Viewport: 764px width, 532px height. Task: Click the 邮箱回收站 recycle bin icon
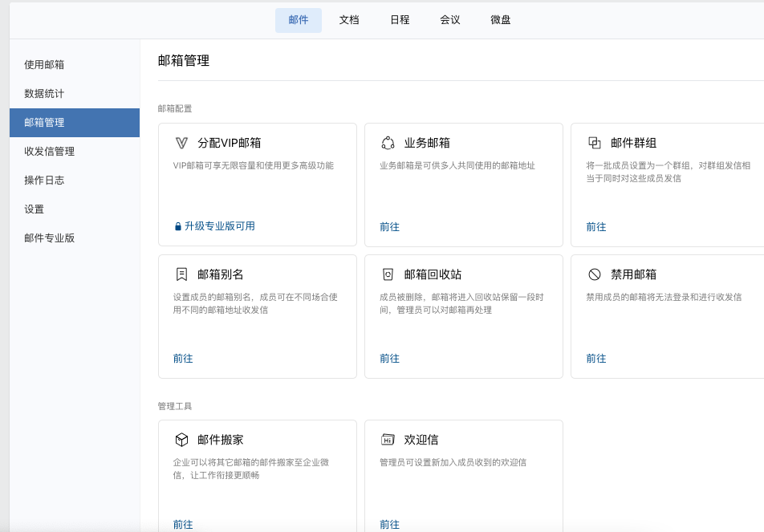388,274
